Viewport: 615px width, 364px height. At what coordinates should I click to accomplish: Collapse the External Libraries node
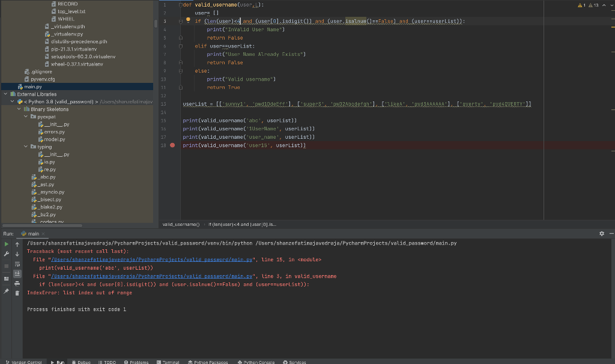click(x=5, y=94)
